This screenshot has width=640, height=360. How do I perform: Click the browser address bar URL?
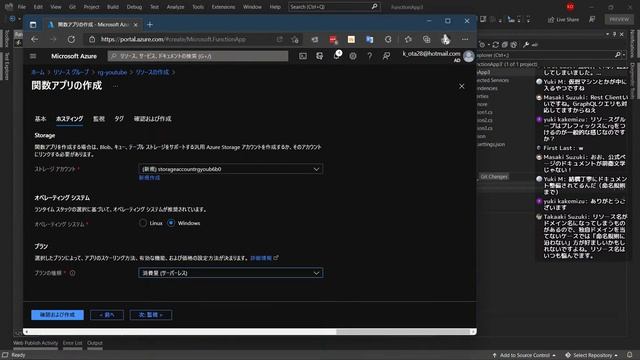[173, 39]
